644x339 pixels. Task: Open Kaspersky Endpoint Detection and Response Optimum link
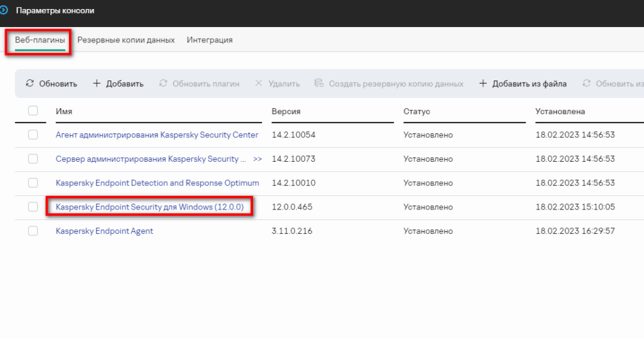pyautogui.click(x=157, y=183)
